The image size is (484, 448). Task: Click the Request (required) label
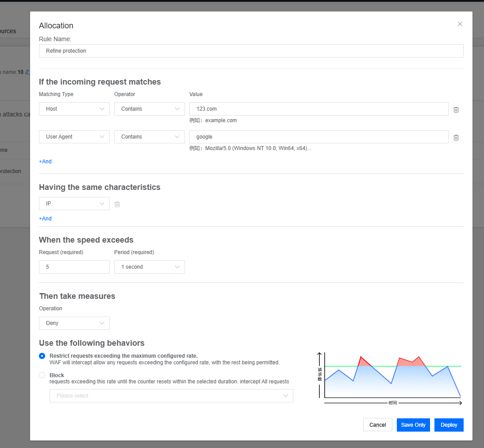61,252
